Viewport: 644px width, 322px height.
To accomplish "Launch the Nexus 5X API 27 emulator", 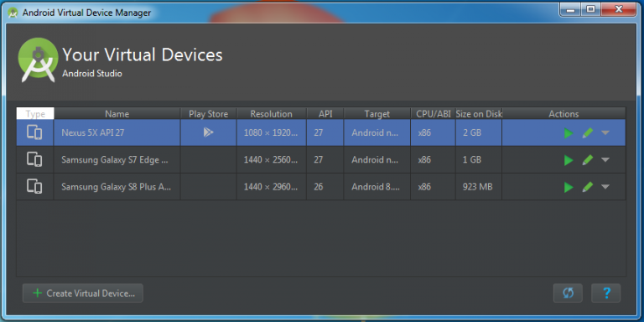I will point(569,133).
